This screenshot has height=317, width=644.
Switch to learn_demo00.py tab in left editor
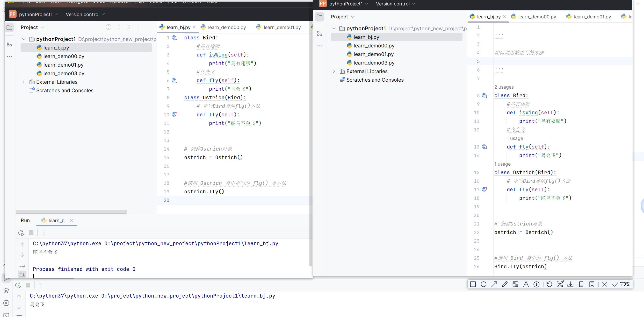click(227, 27)
